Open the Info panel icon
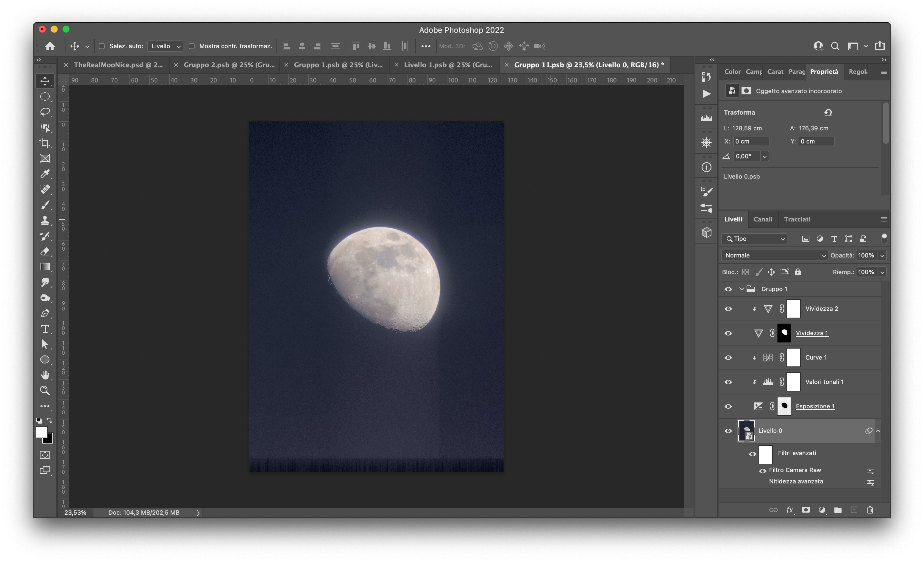 706,167
